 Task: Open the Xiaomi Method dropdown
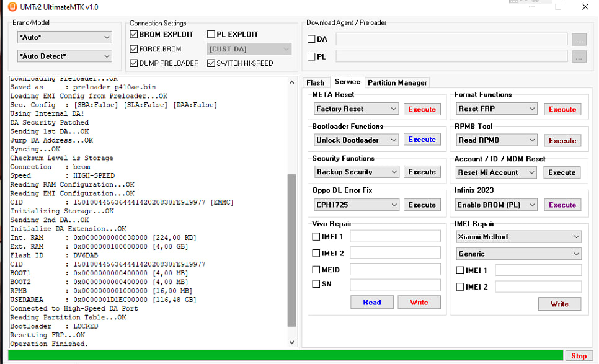519,237
